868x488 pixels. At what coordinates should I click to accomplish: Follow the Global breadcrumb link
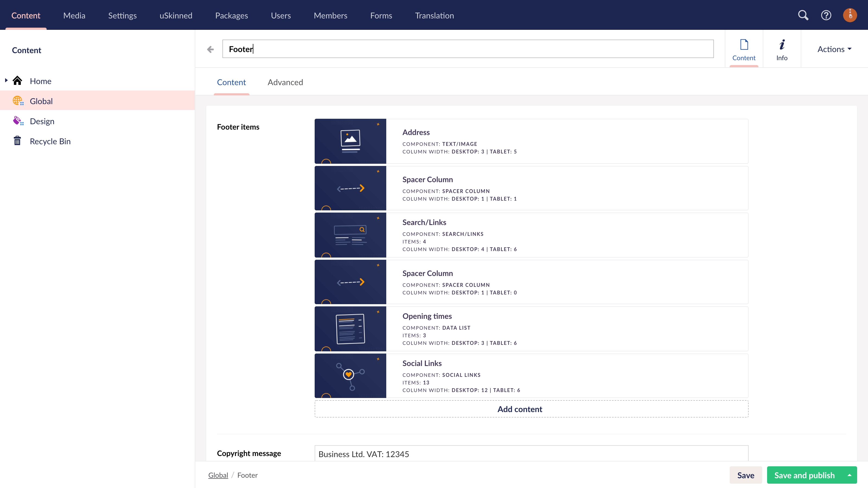218,475
